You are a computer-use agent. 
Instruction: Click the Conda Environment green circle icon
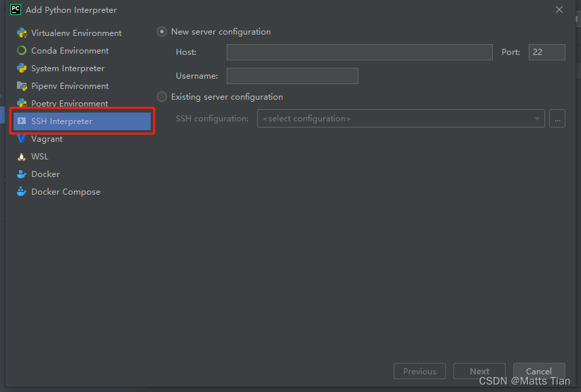coord(22,50)
